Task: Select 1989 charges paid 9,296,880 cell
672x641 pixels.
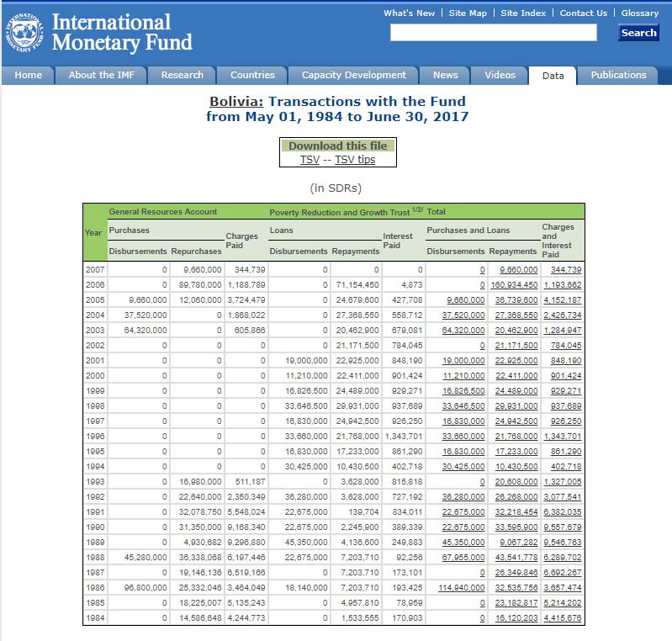Action: click(x=246, y=543)
